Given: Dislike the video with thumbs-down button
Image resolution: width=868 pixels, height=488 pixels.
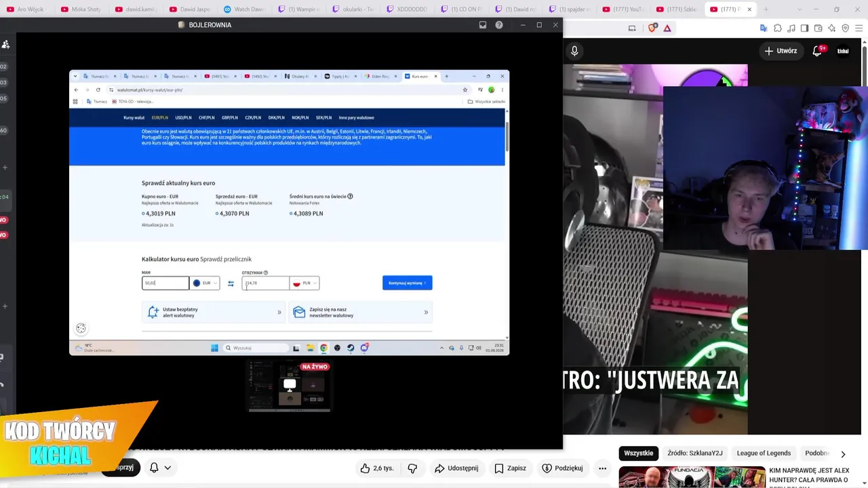Looking at the screenshot, I should (x=412, y=468).
